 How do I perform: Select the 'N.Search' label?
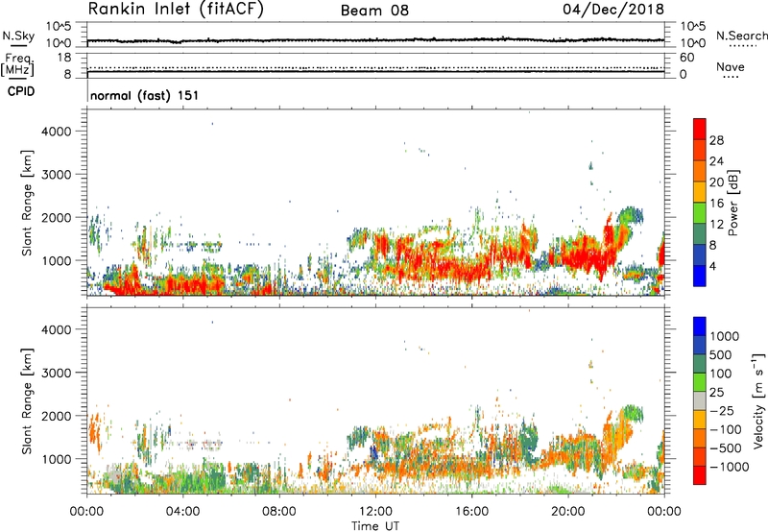click(741, 36)
